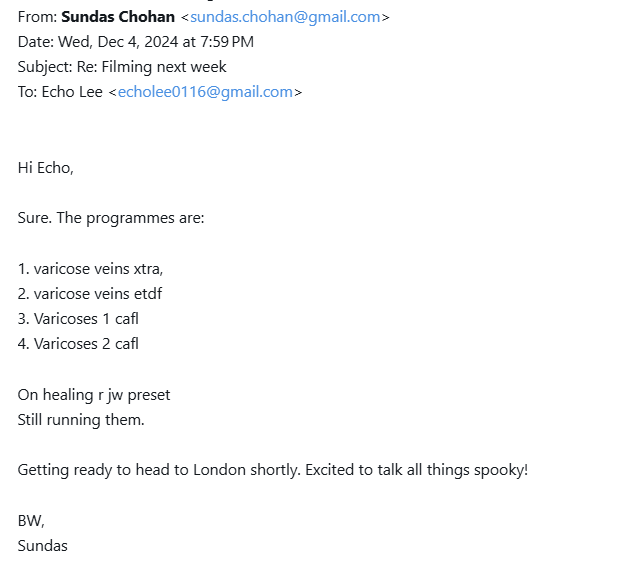Viewport: 635px width, 575px height.
Task: Click the BW sign-off text
Action: click(31, 521)
